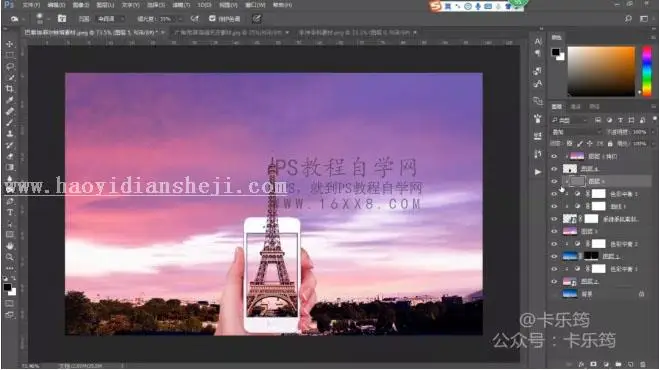Click the Quick Mask mode icon
This screenshot has width=659, height=370.
[x=9, y=303]
